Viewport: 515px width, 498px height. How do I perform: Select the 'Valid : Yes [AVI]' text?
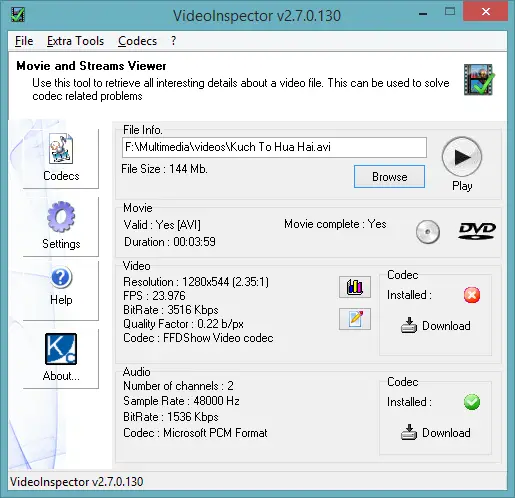(162, 225)
